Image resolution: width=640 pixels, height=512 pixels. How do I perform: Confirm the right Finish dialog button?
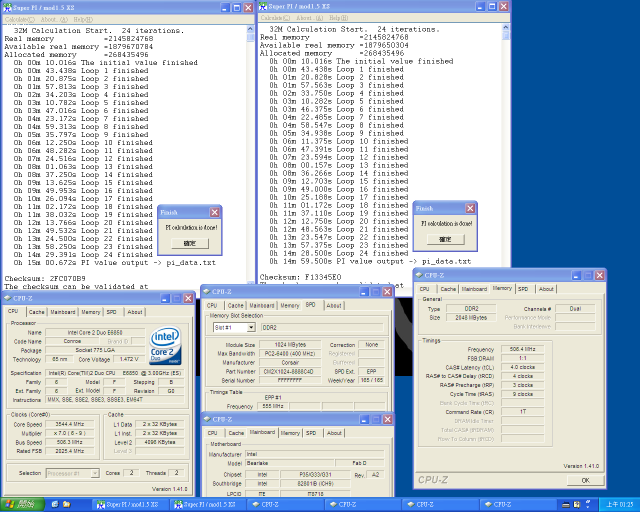coord(445,239)
